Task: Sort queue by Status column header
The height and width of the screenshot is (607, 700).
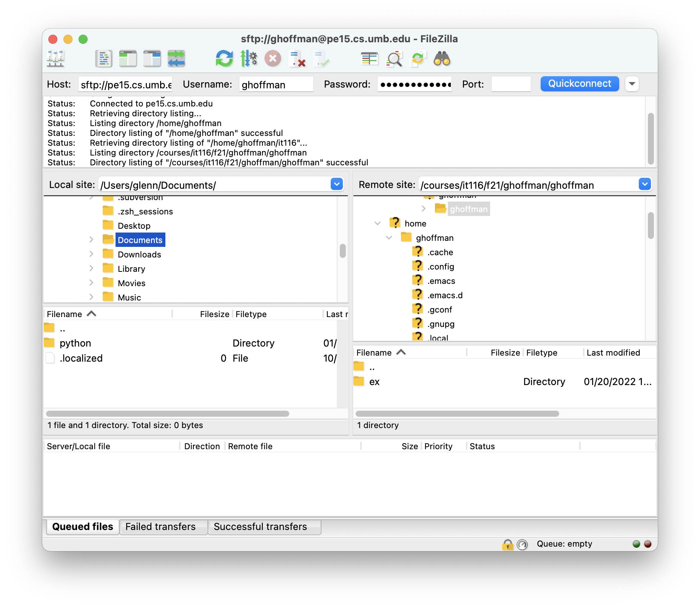Action: 482,446
